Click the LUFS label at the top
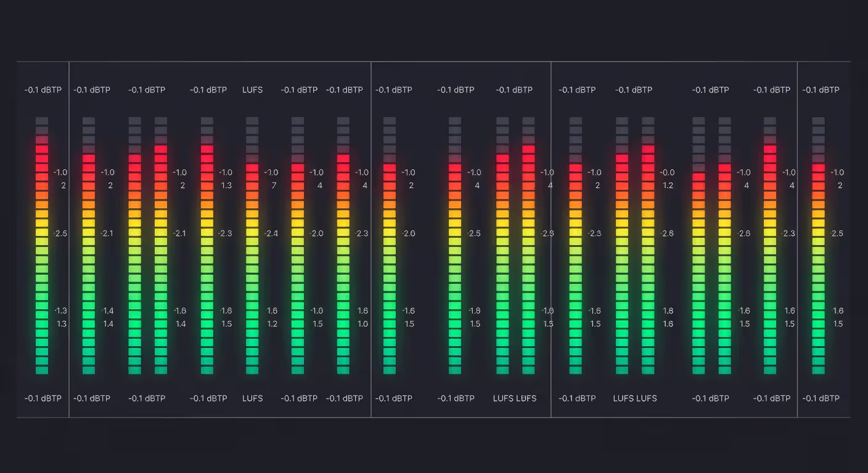 pos(253,90)
